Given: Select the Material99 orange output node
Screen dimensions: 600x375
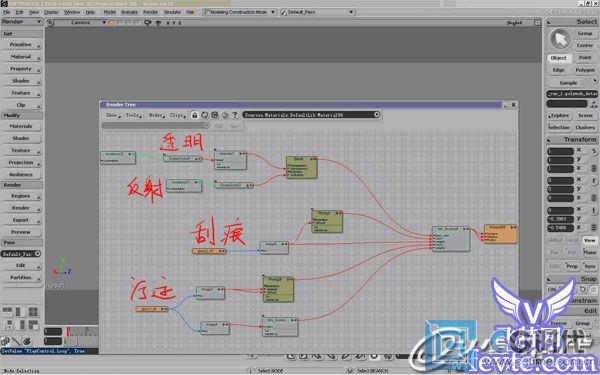Looking at the screenshot, I should coord(501,233).
